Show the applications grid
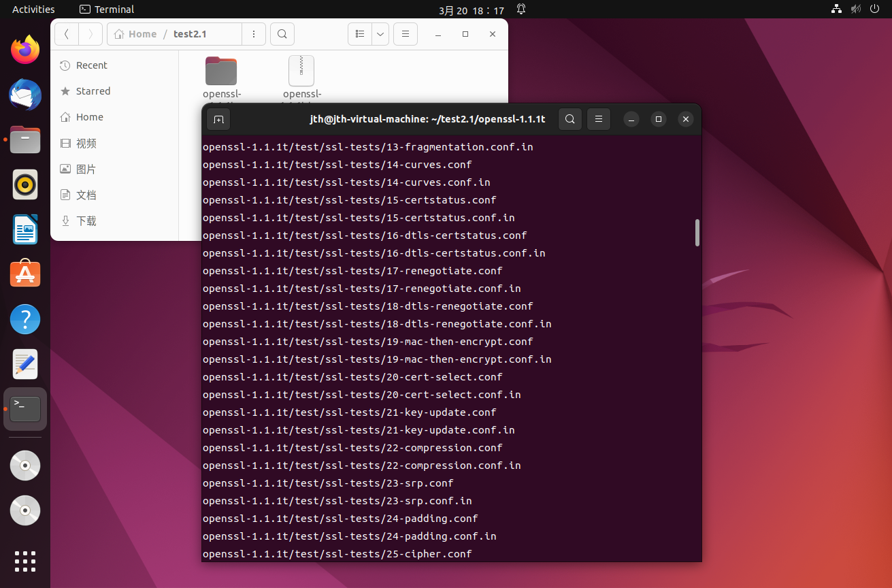This screenshot has height=588, width=892. [25, 561]
